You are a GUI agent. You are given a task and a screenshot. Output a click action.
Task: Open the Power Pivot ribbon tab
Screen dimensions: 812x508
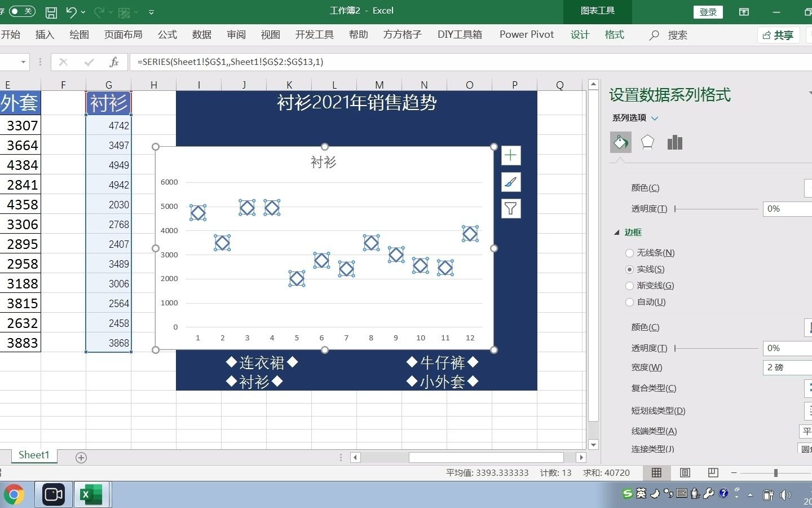click(526, 34)
